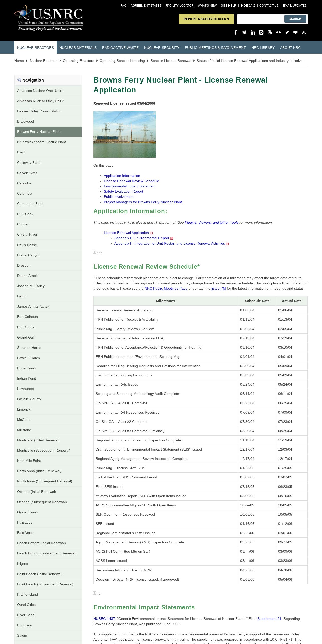Select Quad Cities in navigation
The width and height of the screenshot is (322, 644).
coord(48,605)
